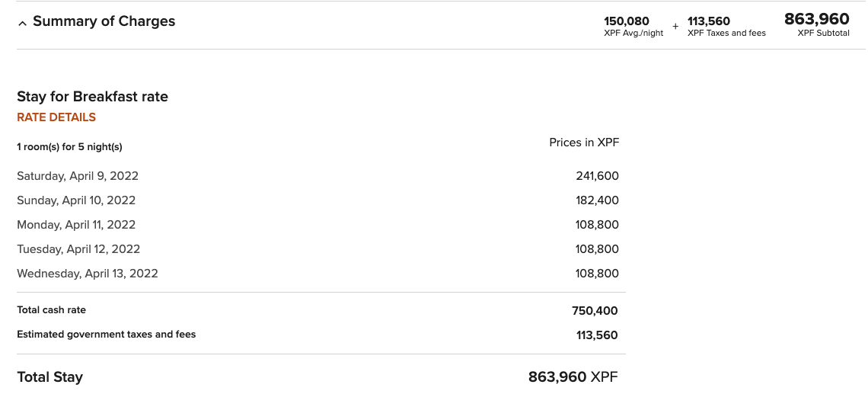
Task: Select the Monday, April 11, 2022 row
Action: tap(76, 225)
